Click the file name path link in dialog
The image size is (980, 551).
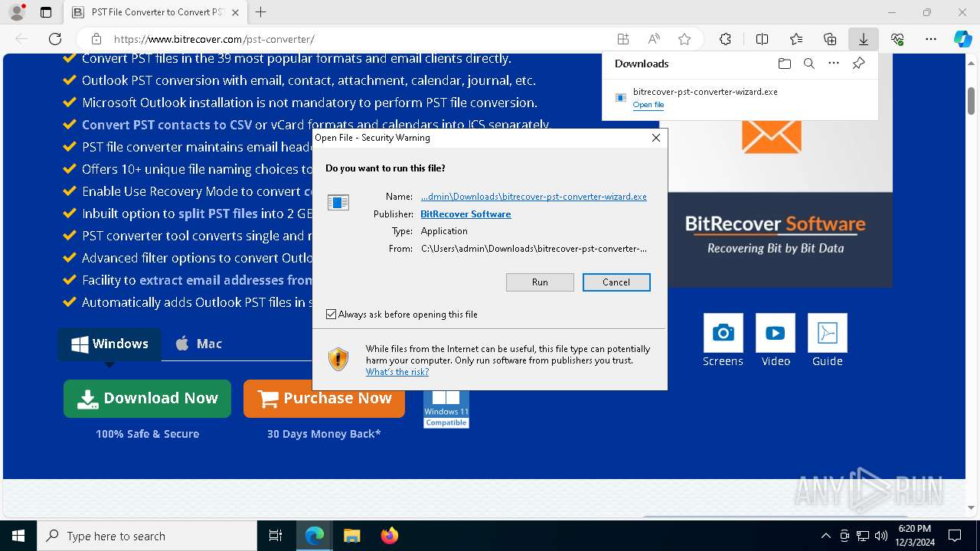pos(534,197)
